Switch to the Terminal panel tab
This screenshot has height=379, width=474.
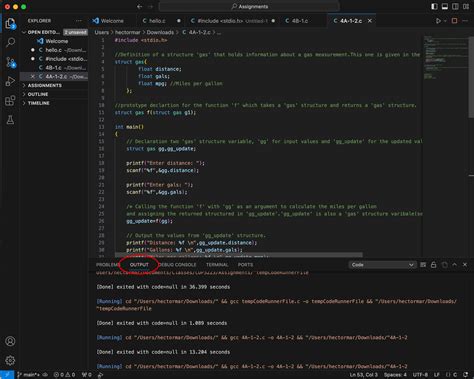coord(217,265)
